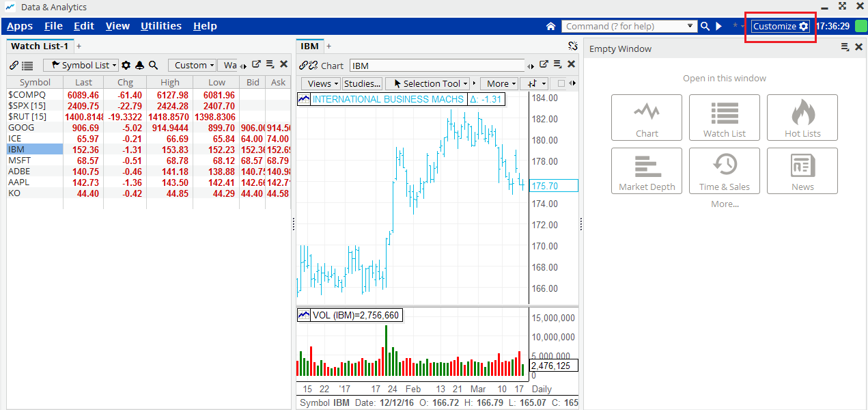Image resolution: width=868 pixels, height=410 pixels.
Task: Click the link icon in Watch List toolbar
Action: [14, 66]
